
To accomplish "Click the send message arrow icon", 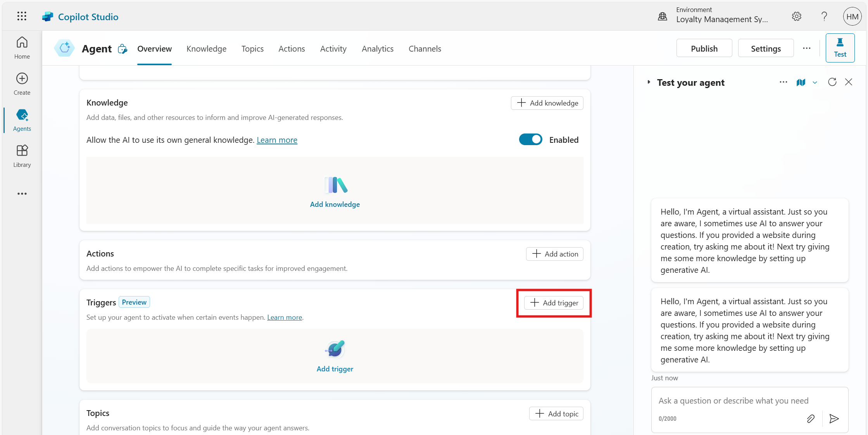I will pyautogui.click(x=834, y=418).
